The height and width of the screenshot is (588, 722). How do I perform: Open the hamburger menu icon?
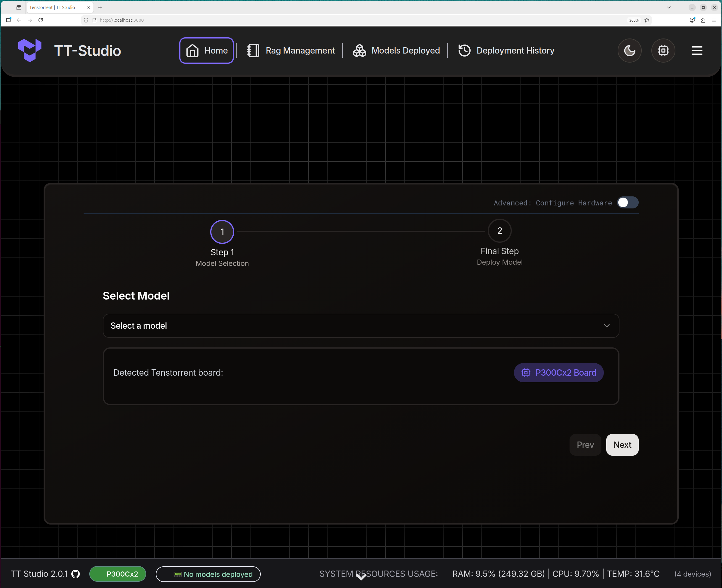click(697, 51)
